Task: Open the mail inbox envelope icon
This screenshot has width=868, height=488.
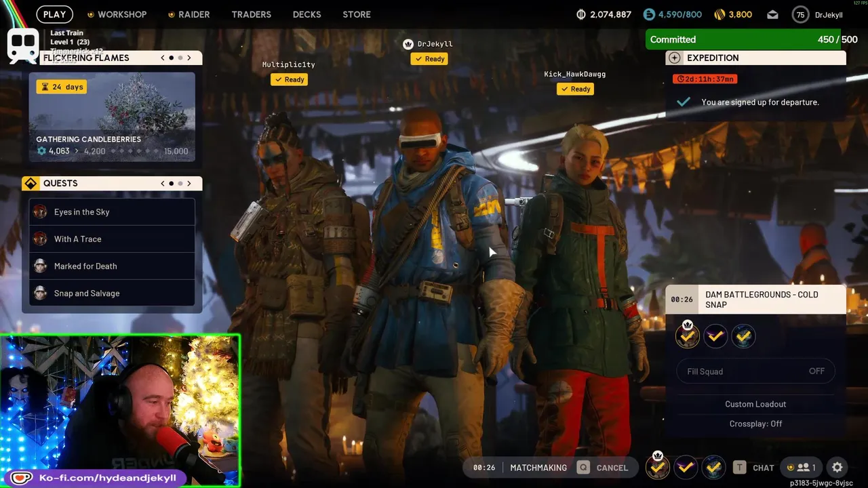Action: pos(772,14)
